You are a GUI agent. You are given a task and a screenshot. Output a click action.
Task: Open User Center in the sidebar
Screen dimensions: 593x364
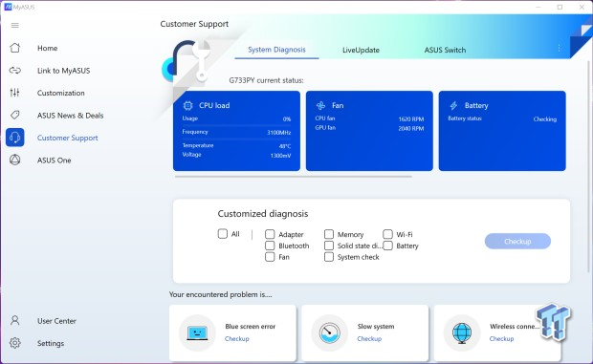[56, 321]
